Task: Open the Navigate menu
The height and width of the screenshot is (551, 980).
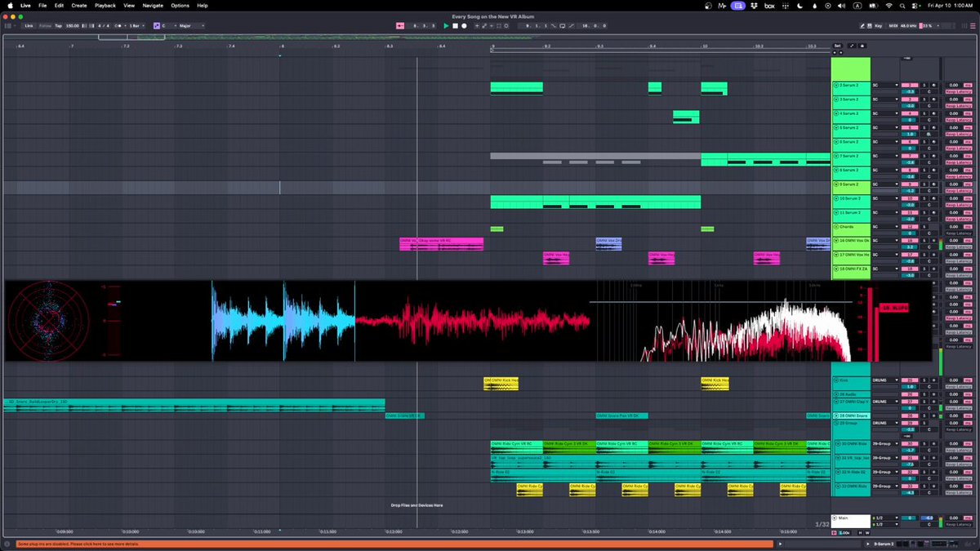Action: (x=153, y=6)
